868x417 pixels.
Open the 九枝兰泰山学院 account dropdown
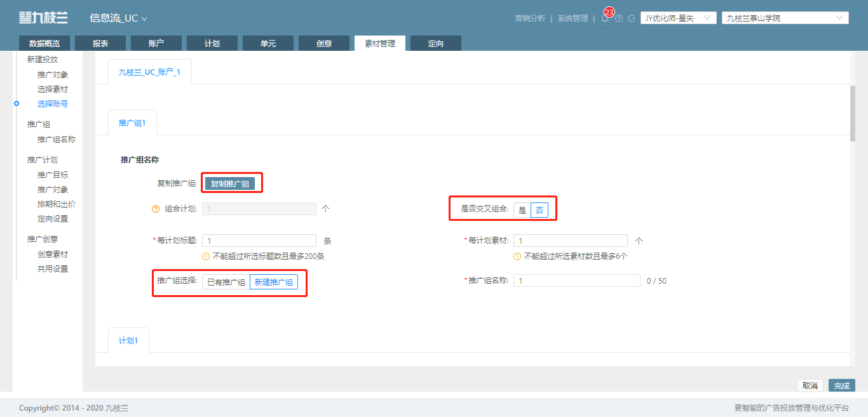point(785,18)
